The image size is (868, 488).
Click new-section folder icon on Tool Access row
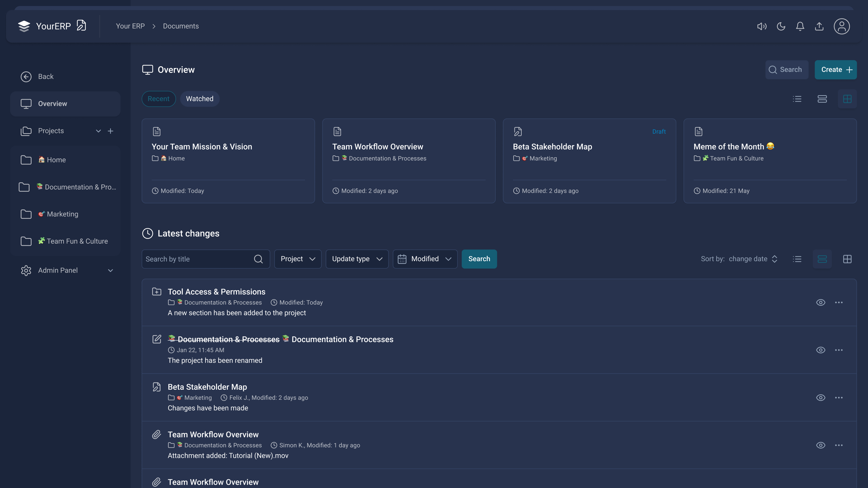(156, 292)
